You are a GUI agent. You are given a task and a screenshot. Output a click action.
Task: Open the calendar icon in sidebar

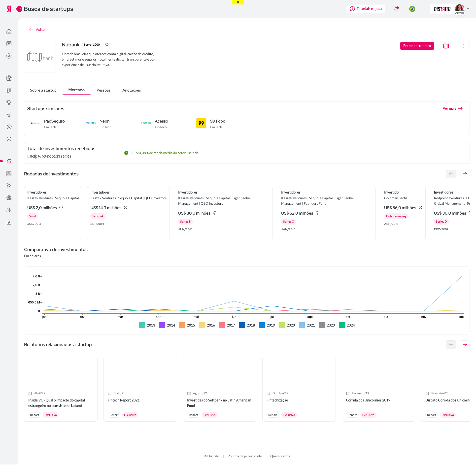9,44
